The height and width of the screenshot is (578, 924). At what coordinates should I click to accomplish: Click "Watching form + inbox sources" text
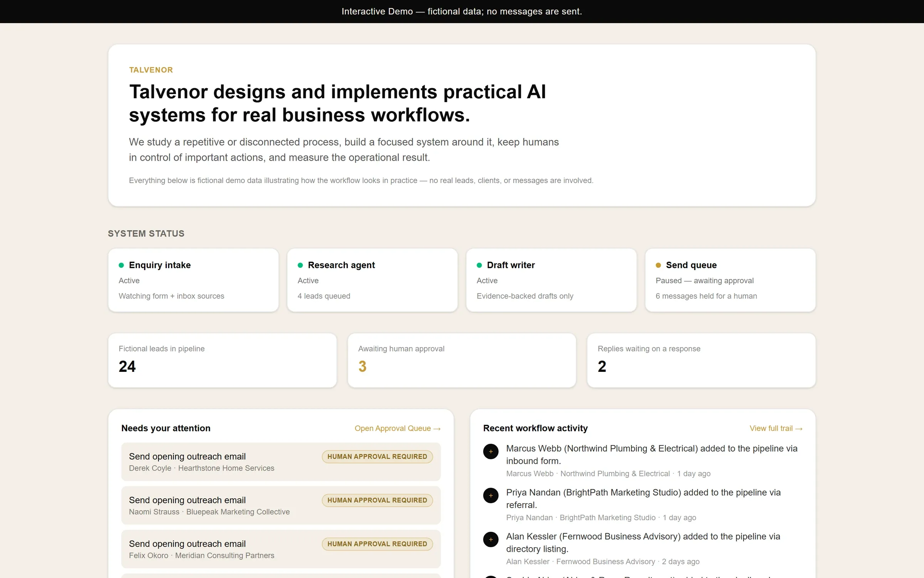(171, 296)
